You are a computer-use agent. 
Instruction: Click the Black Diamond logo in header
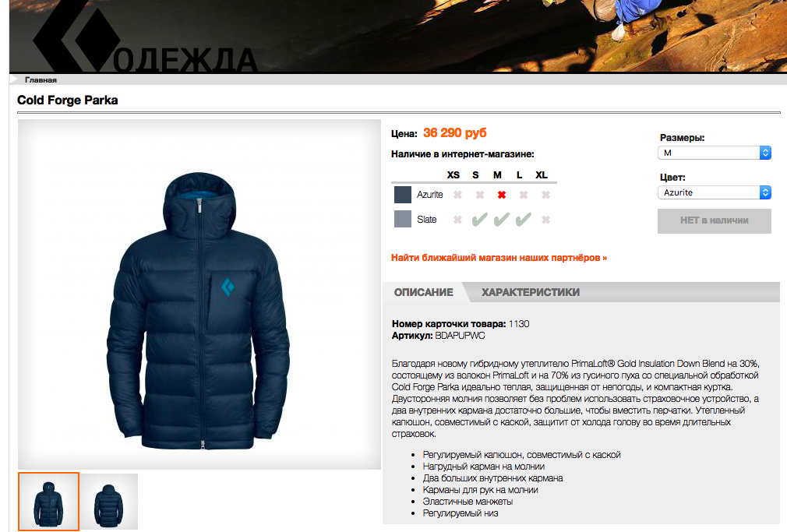coord(76,36)
